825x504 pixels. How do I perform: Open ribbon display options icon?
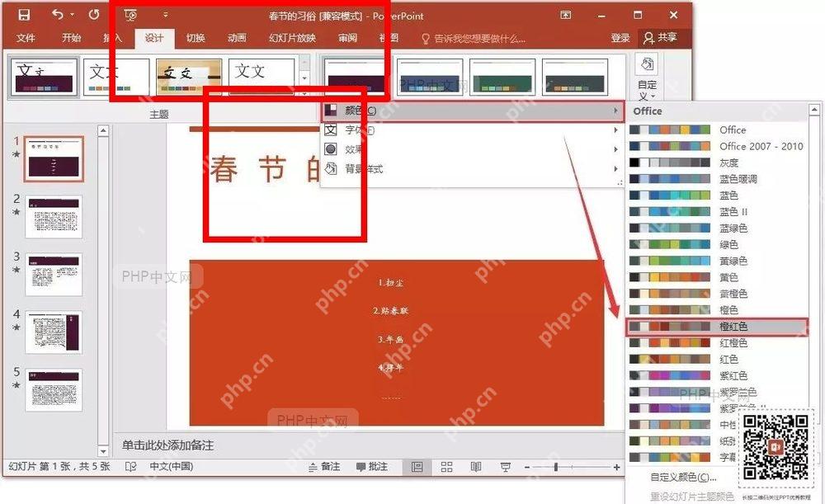pos(566,15)
